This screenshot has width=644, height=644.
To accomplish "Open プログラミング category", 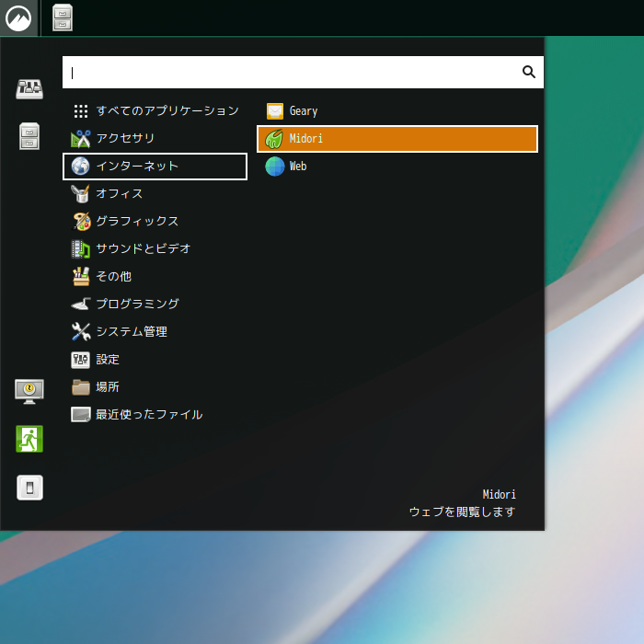I will point(155,304).
